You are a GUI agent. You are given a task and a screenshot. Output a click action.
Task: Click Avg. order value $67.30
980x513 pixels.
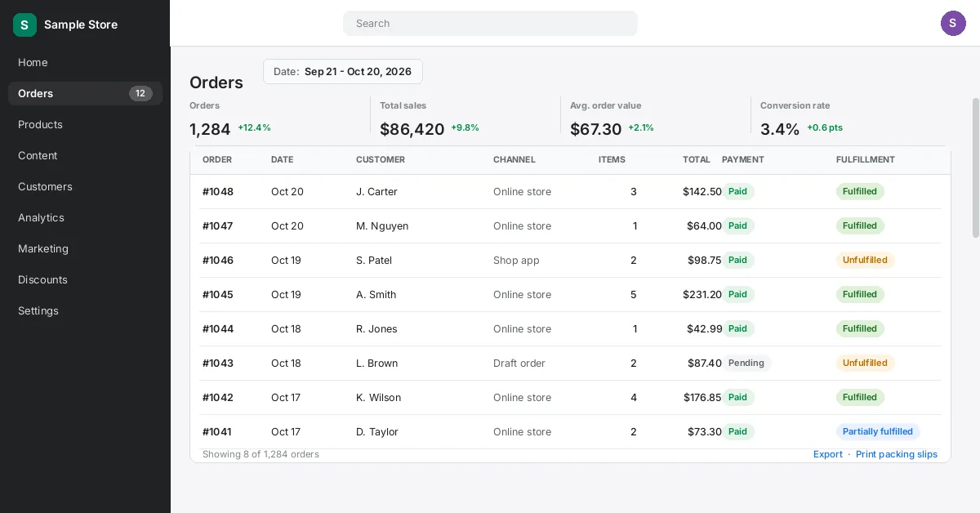tap(612, 118)
